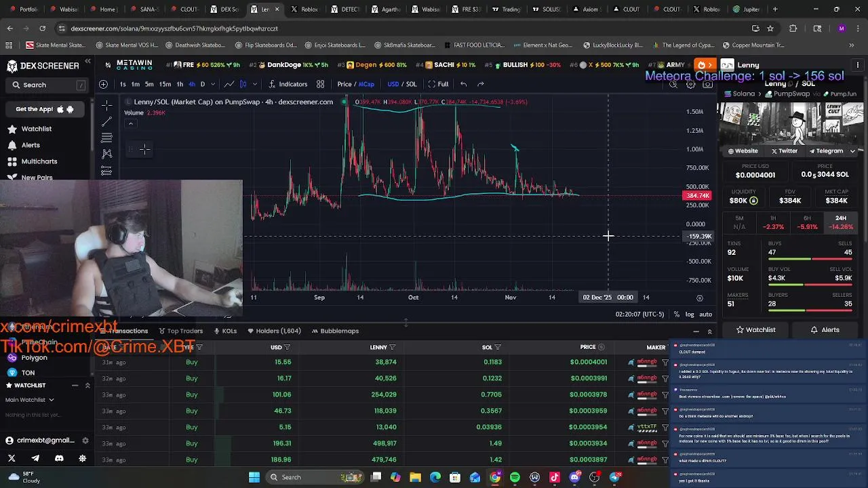Collapse the left sidebar
The width and height of the screenshot is (868, 488).
[x=87, y=62]
